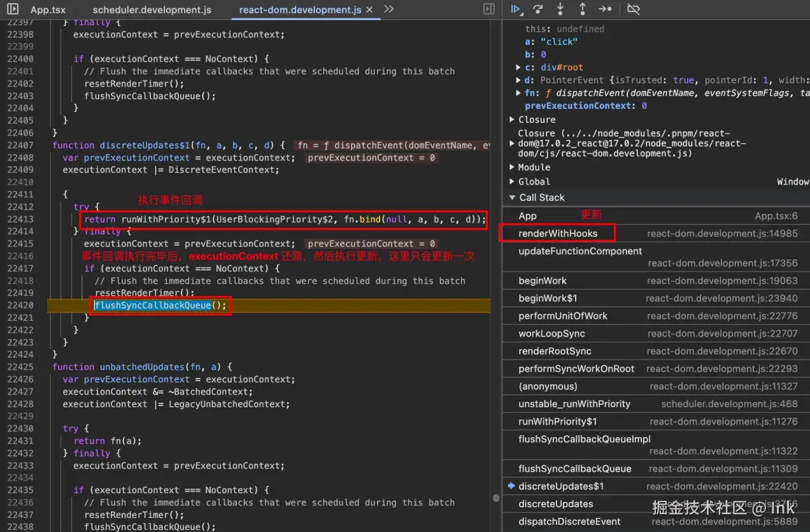Expand the d: PointerEvent variable
The width and height of the screenshot is (810, 532).
point(518,80)
